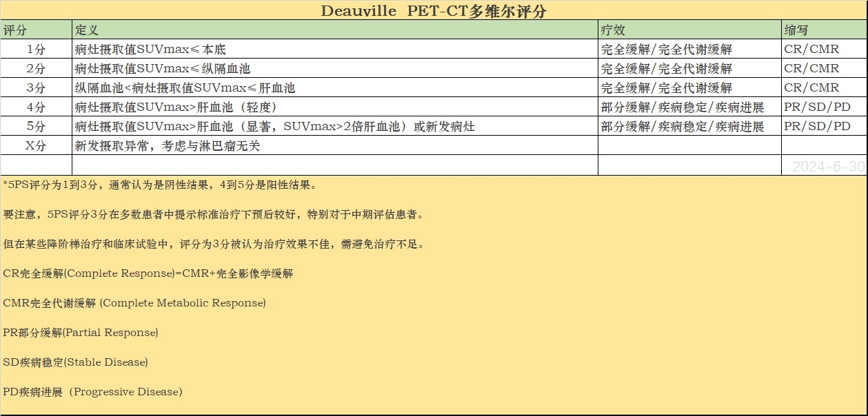Click the 3分 score cell
Viewport: 868px width, 416px height.
36,88
